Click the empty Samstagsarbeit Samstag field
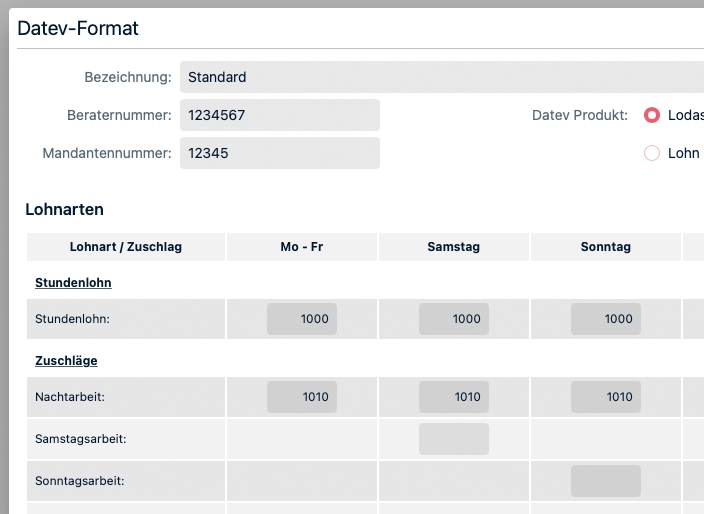The width and height of the screenshot is (704, 514). coord(454,439)
